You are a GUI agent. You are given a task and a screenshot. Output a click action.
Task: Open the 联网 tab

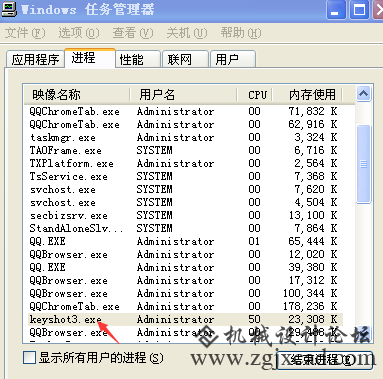click(185, 60)
